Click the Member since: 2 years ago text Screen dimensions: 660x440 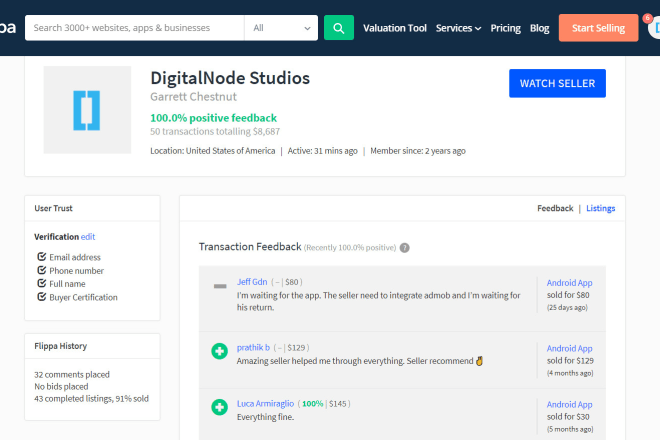(x=418, y=151)
